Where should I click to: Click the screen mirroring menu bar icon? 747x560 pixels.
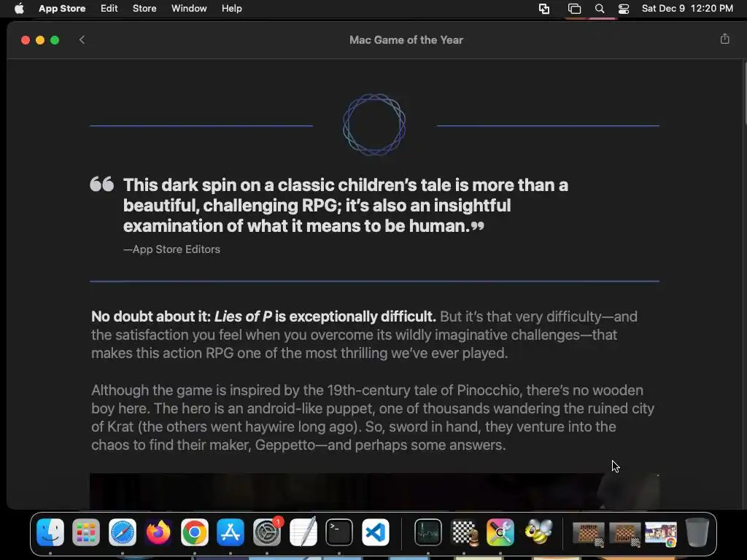tap(544, 9)
